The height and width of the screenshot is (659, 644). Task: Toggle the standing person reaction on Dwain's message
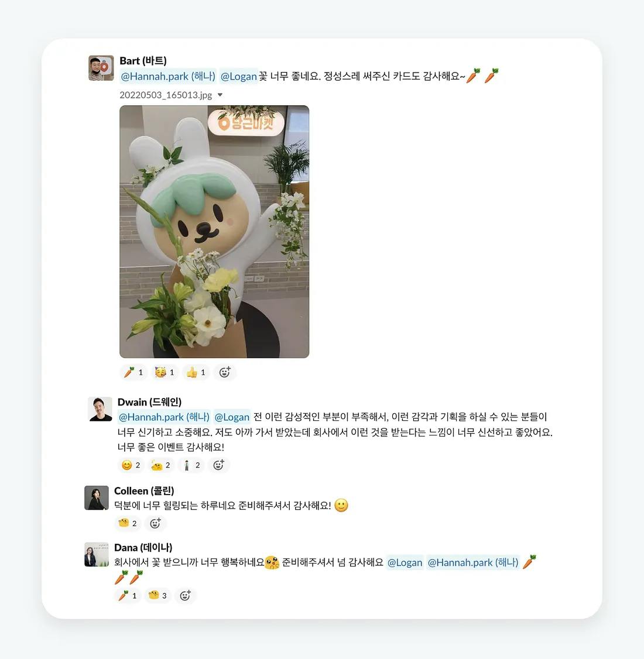tap(191, 465)
